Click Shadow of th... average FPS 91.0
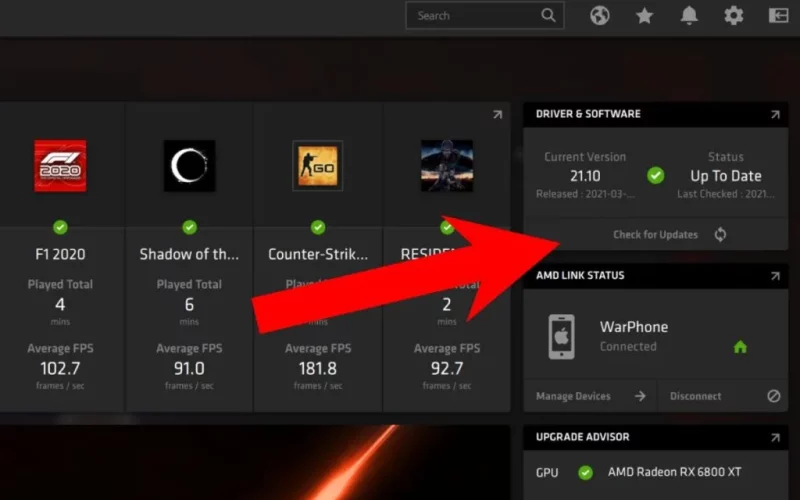This screenshot has width=800, height=500. [189, 368]
